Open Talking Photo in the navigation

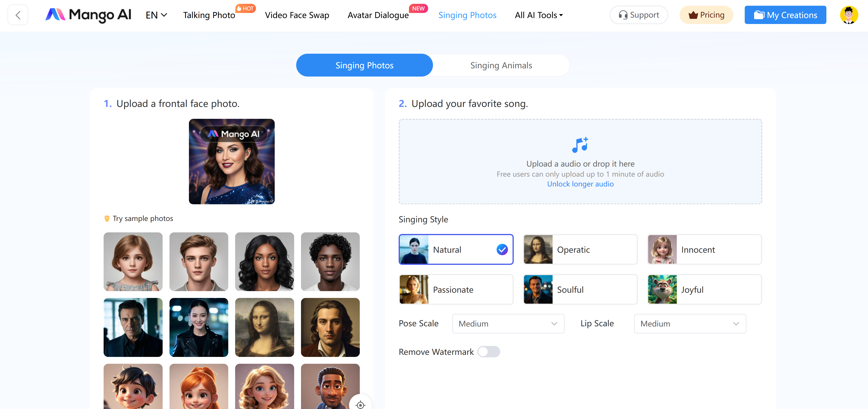tap(209, 15)
